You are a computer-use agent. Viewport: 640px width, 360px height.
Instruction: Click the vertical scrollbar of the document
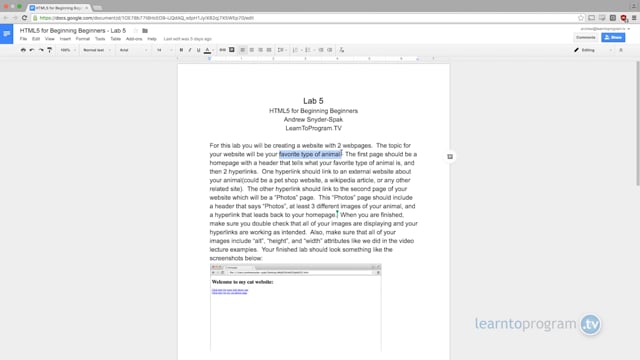coord(638,123)
